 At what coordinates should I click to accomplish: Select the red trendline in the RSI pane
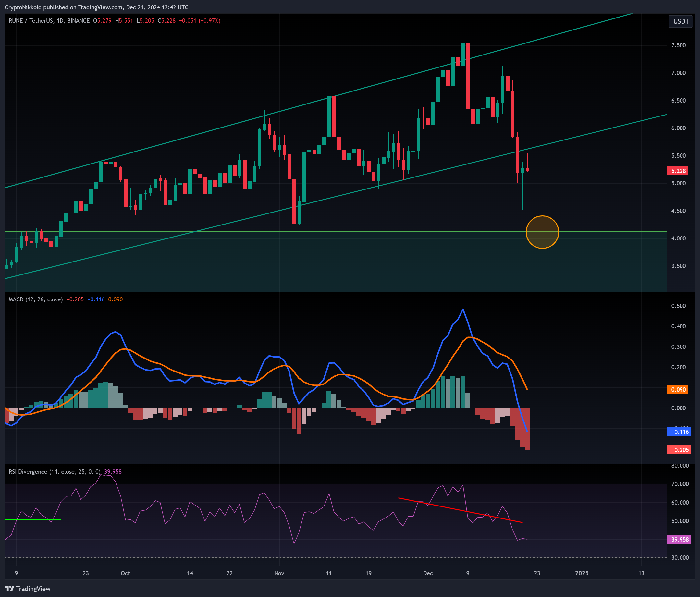click(x=461, y=510)
